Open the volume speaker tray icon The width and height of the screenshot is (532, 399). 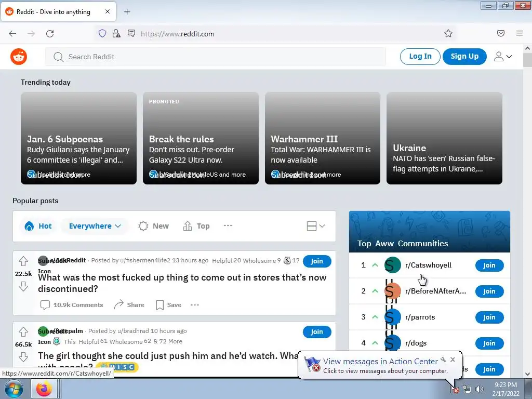pos(479,390)
